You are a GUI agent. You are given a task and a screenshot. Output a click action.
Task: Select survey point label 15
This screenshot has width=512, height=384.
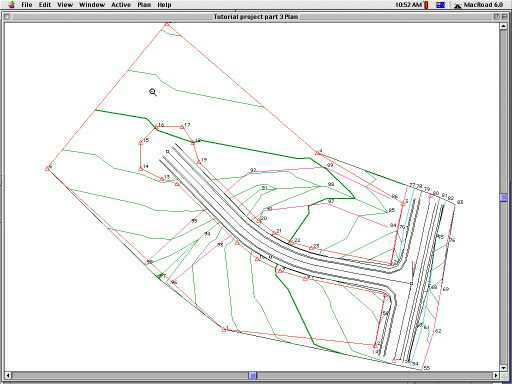pyautogui.click(x=146, y=140)
